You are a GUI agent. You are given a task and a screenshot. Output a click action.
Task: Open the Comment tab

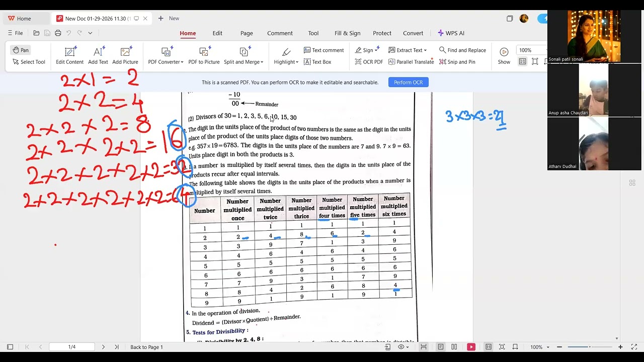280,33
